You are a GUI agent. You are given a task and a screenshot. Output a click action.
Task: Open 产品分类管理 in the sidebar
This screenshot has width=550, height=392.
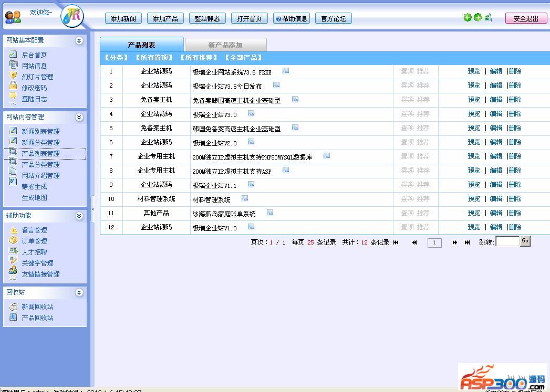[x=40, y=165]
